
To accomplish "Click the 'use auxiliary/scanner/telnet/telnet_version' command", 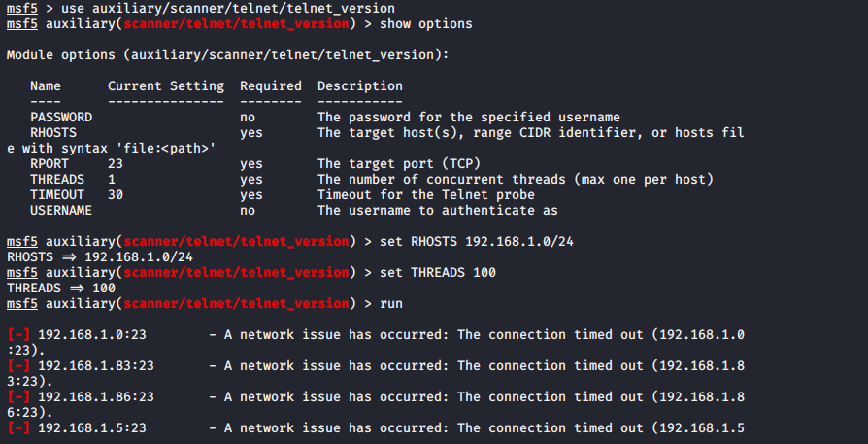I will click(227, 9).
